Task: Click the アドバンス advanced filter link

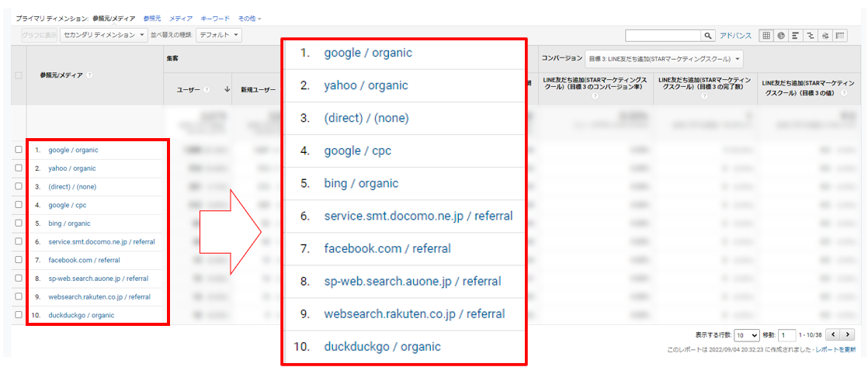Action: click(735, 36)
